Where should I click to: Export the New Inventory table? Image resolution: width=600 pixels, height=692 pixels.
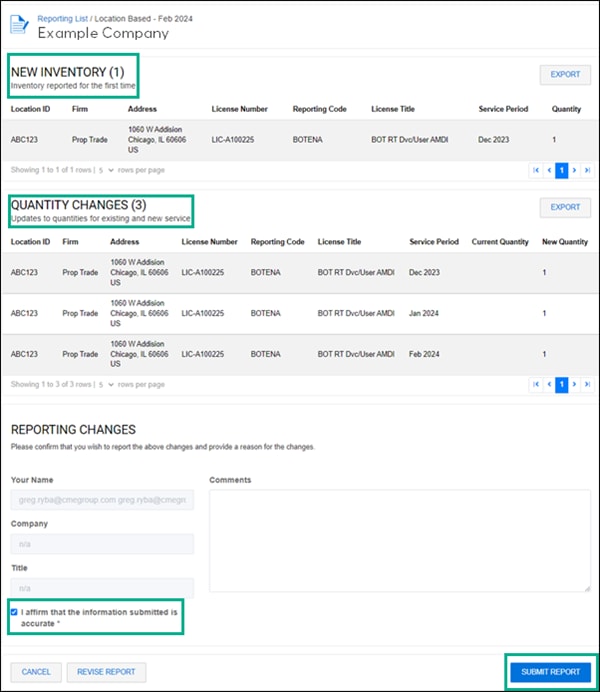click(x=565, y=74)
